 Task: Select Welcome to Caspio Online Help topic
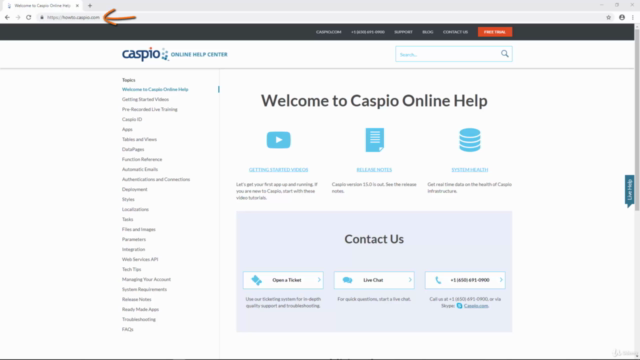pyautogui.click(x=155, y=89)
